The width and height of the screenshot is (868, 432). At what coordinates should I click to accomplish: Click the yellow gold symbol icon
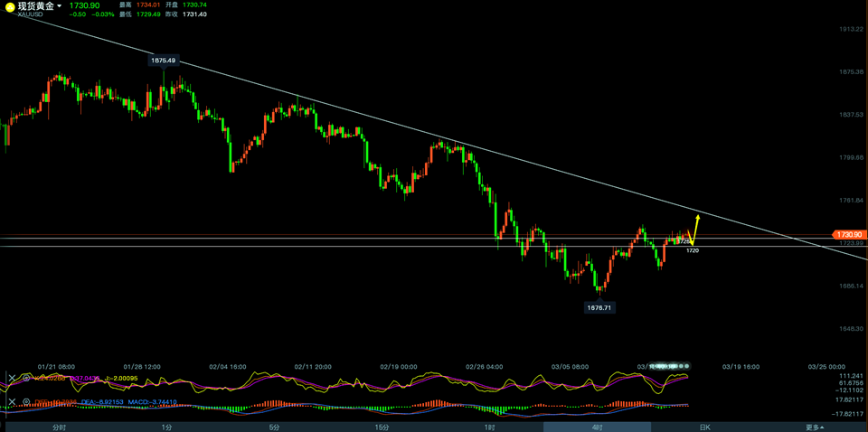(x=9, y=7)
